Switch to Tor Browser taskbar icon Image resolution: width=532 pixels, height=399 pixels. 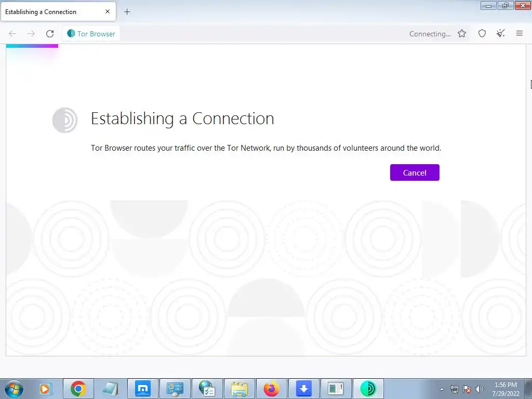[368, 389]
